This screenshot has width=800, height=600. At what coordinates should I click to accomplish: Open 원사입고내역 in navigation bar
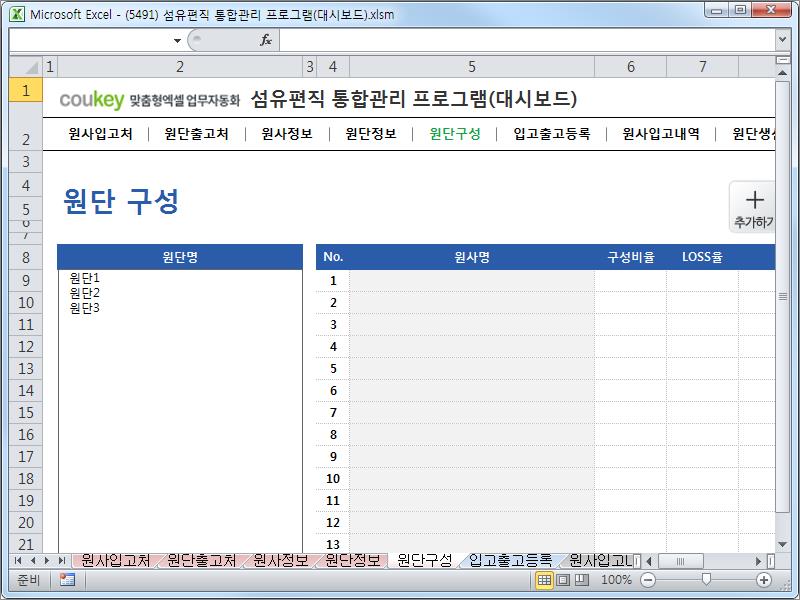pyautogui.click(x=661, y=134)
